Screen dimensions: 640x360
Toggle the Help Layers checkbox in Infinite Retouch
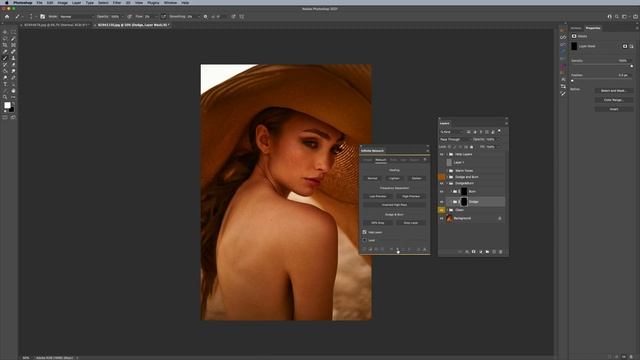pyautogui.click(x=364, y=232)
